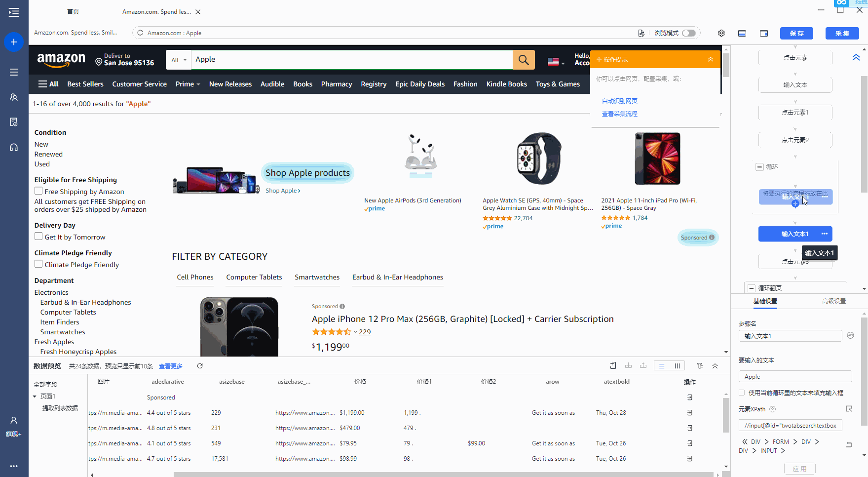Expand XPath breadcrumb with the left double chevron
The height and width of the screenshot is (477, 868).
745,441
